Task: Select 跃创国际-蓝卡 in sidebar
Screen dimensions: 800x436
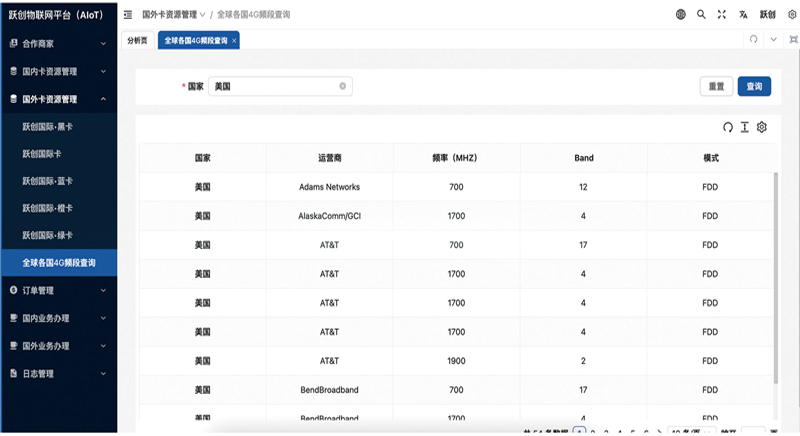Action: coord(47,181)
